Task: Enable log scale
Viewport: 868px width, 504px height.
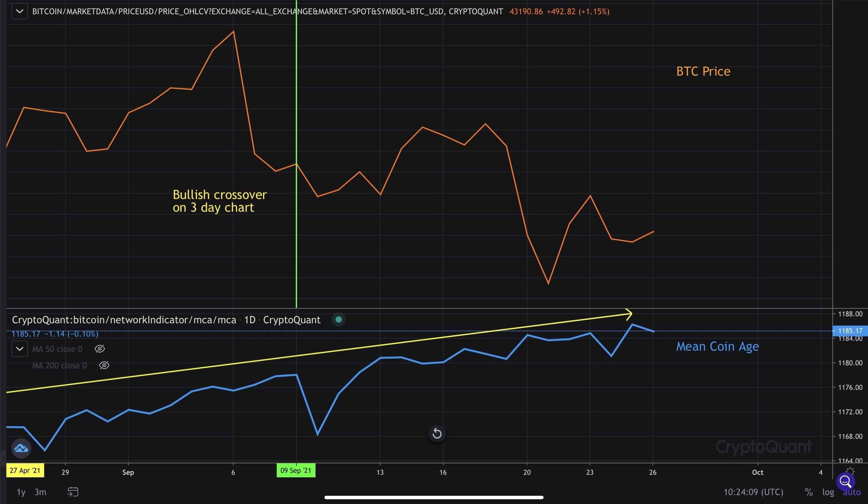Action: point(828,492)
